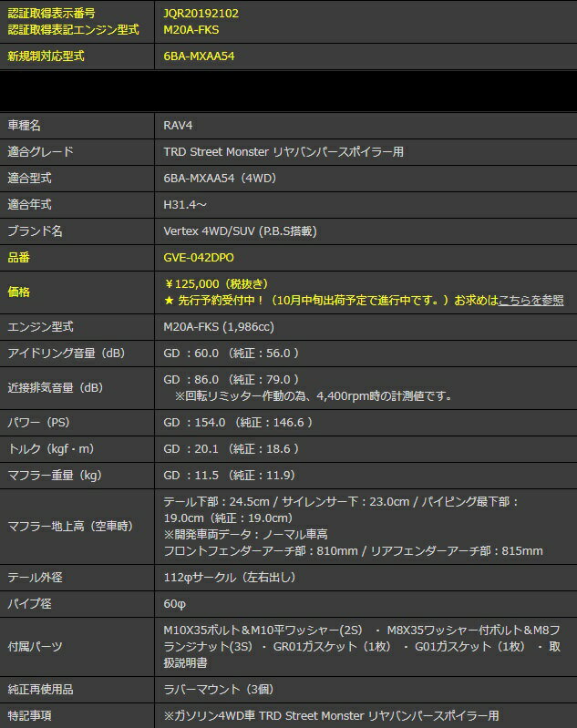This screenshot has width=577, height=728.
Task: Click the pipe diameter 60φ value
Action: point(174,603)
